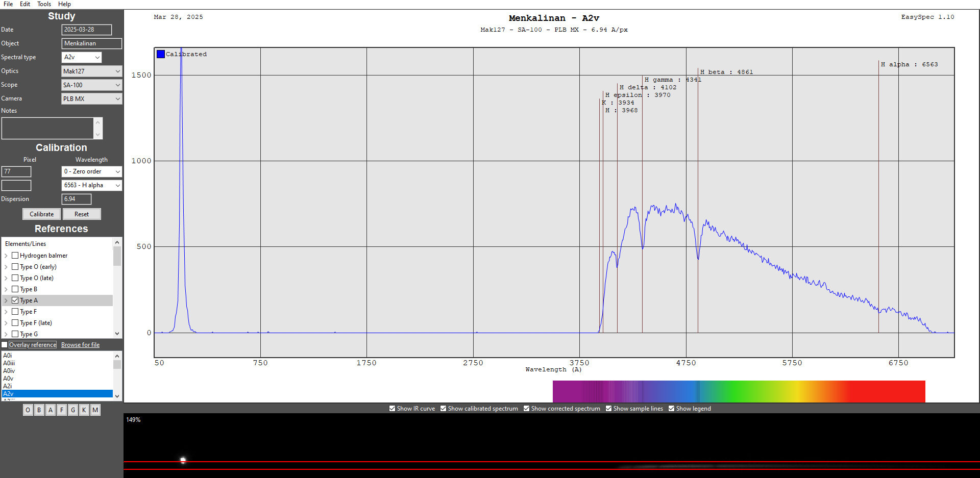Open the Help menu

click(64, 4)
